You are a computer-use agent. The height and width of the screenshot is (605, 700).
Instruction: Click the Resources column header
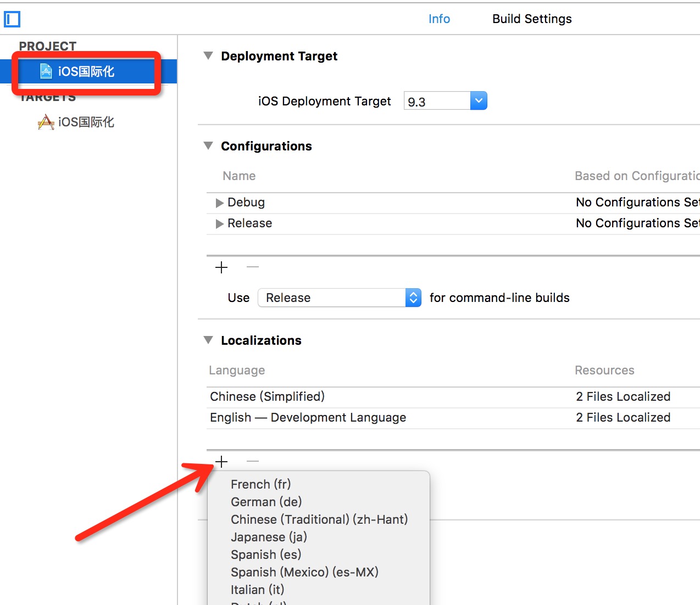604,371
